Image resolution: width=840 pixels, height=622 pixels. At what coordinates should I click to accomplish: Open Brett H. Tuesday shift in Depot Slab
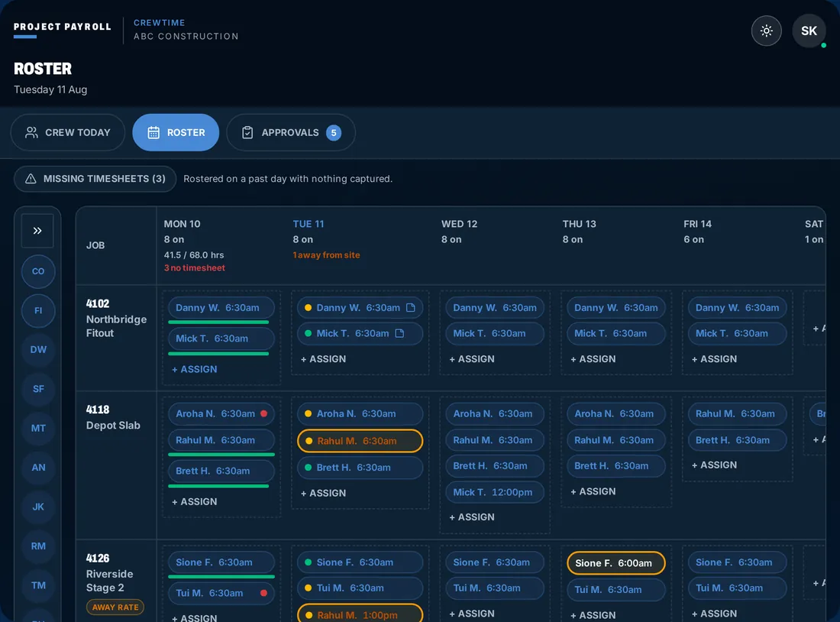360,468
